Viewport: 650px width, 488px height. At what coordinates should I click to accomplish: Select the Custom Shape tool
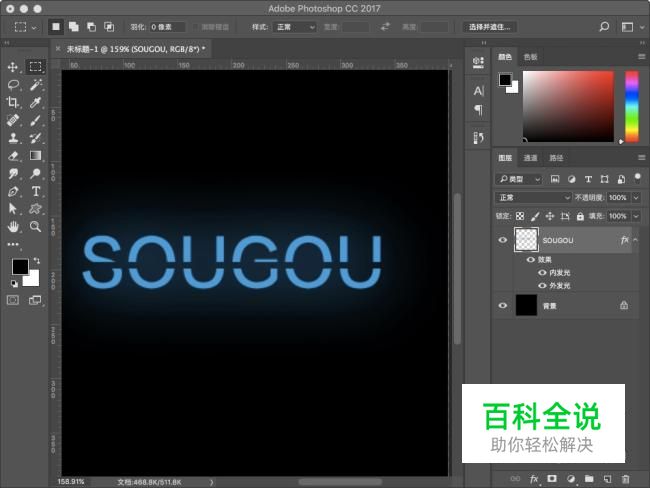click(36, 209)
